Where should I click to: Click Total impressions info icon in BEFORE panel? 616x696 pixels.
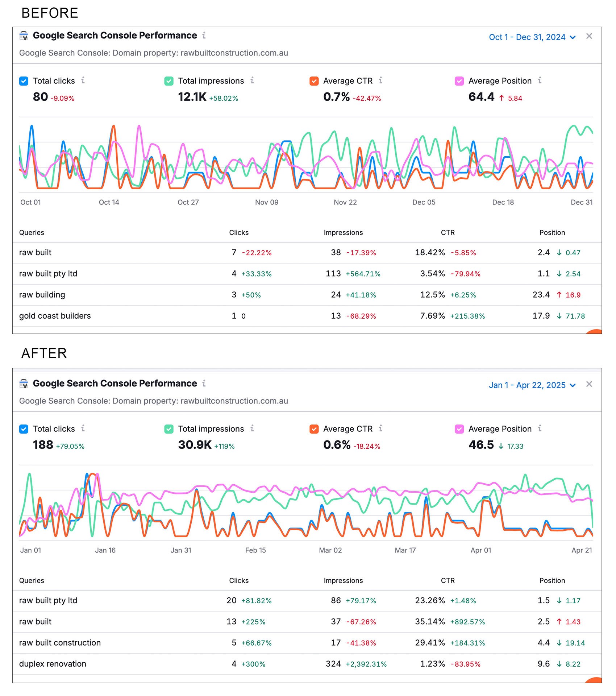[252, 80]
